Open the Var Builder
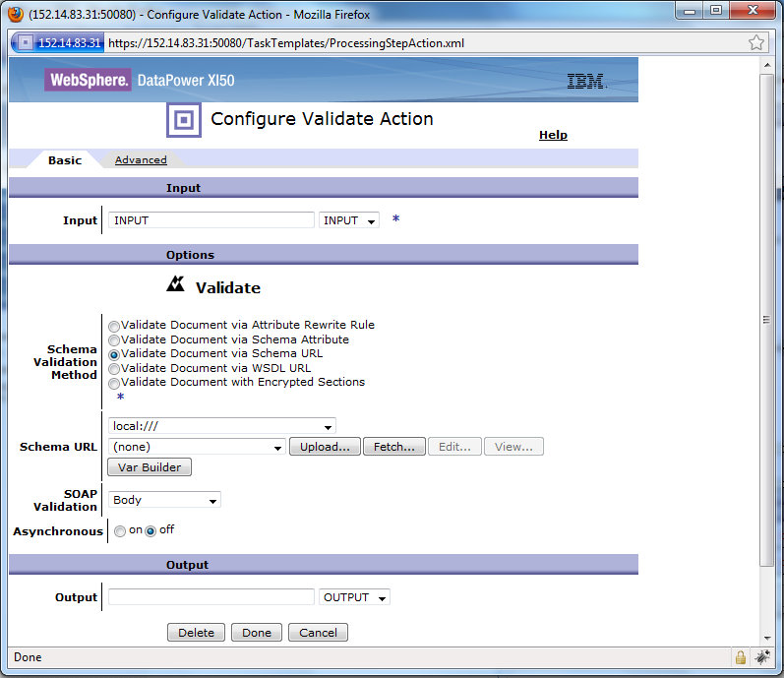Image resolution: width=784 pixels, height=678 pixels. (x=150, y=467)
